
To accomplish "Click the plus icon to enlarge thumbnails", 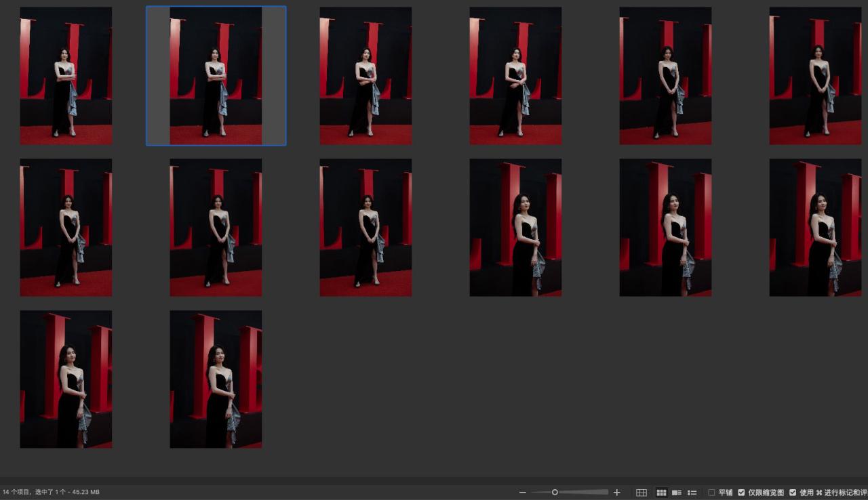I will [616, 493].
